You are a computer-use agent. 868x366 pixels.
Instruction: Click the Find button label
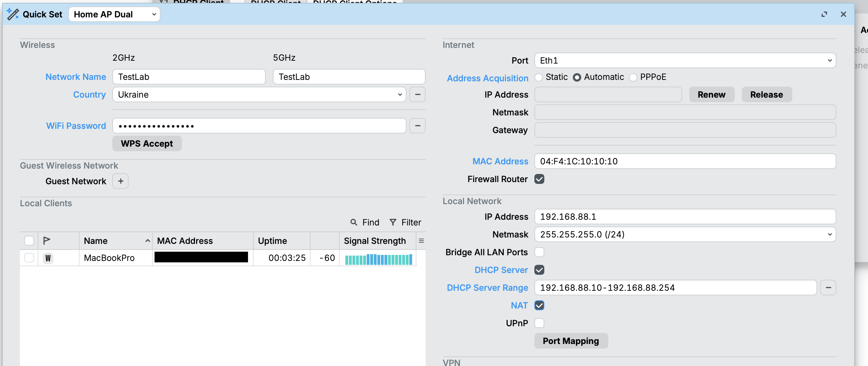click(x=371, y=222)
